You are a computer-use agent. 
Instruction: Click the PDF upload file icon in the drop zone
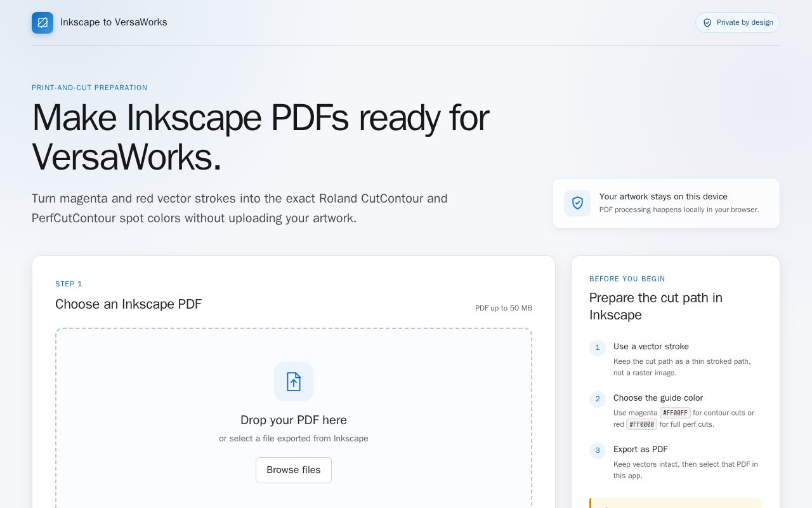pyautogui.click(x=294, y=382)
